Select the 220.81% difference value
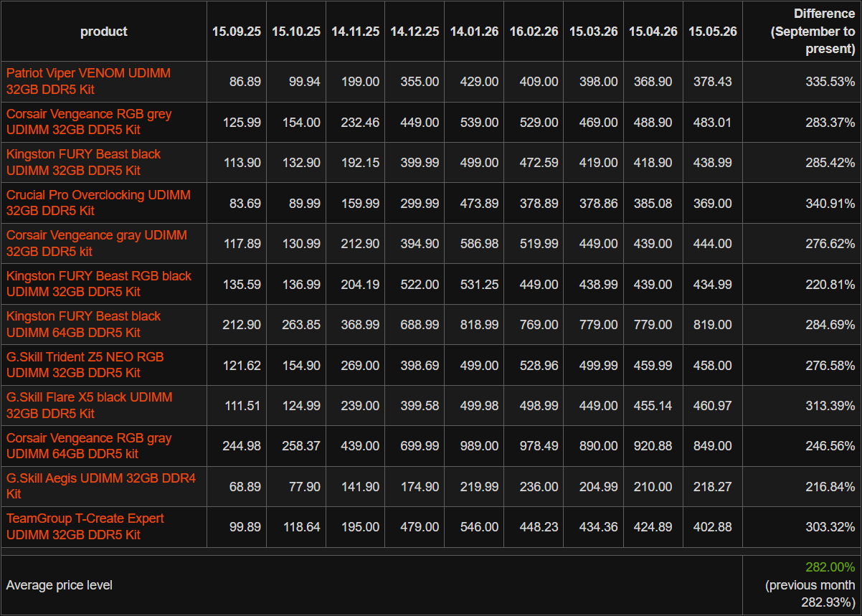 click(x=830, y=285)
